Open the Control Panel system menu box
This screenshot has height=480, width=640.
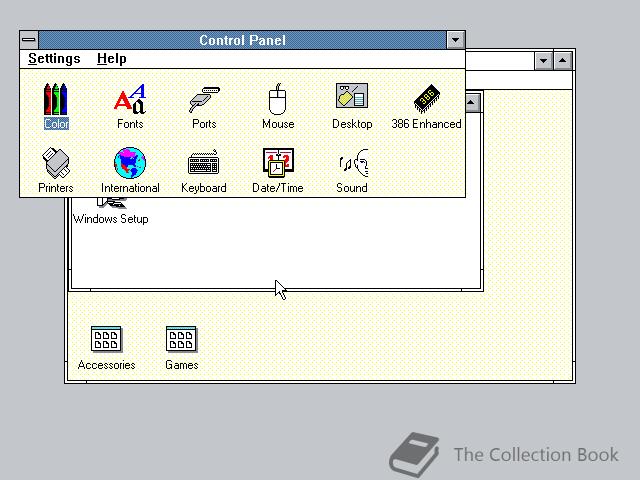(x=29, y=40)
